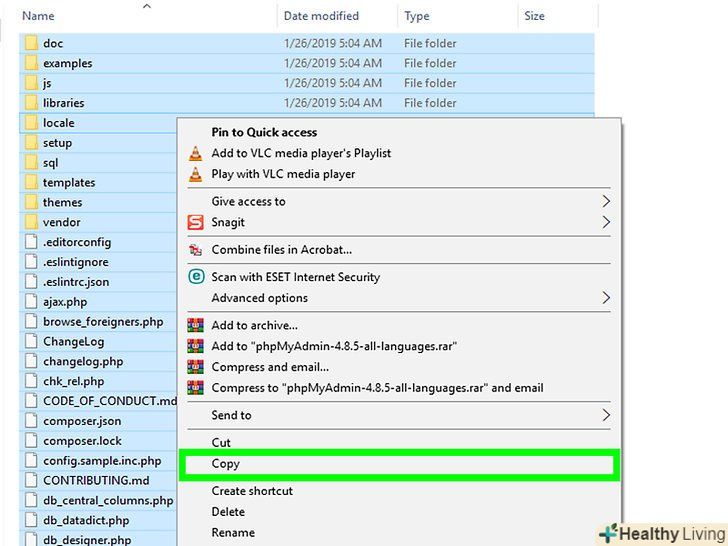Click the WinRAR icon next to Add to archive
This screenshot has width=728, height=546.
point(195,325)
